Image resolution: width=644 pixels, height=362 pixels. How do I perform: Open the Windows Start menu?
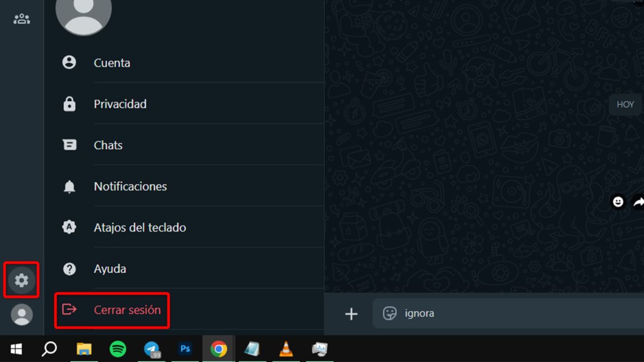[x=16, y=349]
